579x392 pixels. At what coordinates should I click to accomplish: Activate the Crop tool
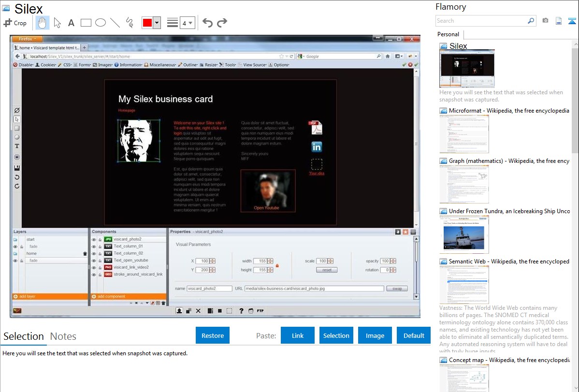[15, 23]
